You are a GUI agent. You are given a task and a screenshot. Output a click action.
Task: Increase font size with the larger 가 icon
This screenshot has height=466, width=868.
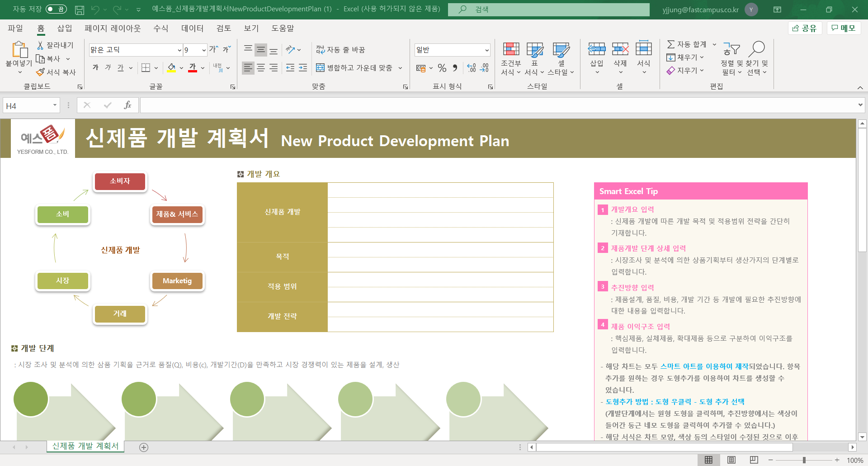[213, 49]
